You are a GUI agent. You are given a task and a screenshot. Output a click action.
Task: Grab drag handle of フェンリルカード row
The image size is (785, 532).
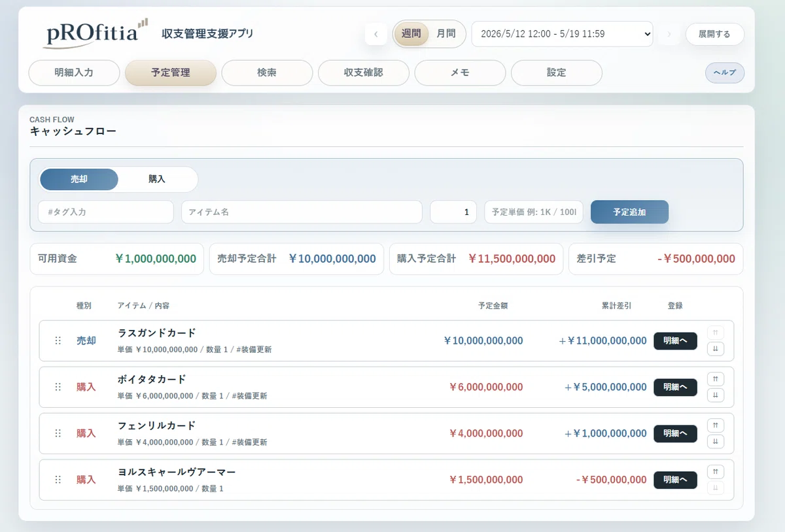click(x=58, y=433)
